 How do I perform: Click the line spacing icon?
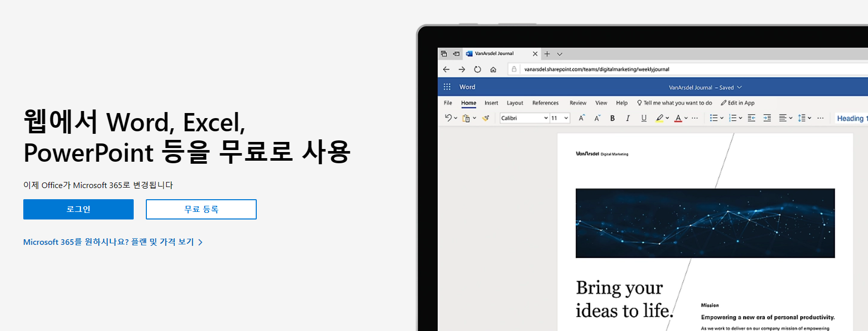tap(802, 118)
